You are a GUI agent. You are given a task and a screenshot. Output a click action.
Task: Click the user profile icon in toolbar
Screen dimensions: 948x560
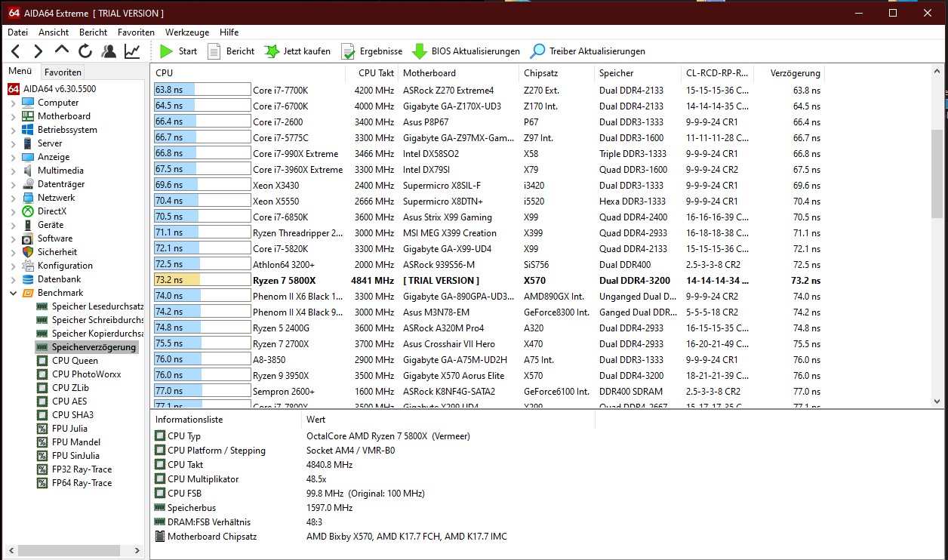coord(109,51)
